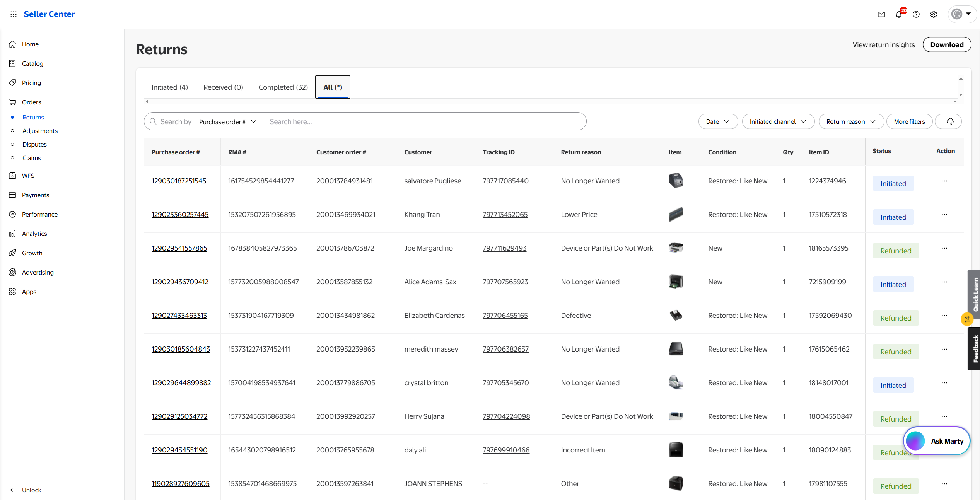The width and height of the screenshot is (980, 500).
Task: Click item thumbnail in Alice Adams-Sax row
Action: coord(676,282)
